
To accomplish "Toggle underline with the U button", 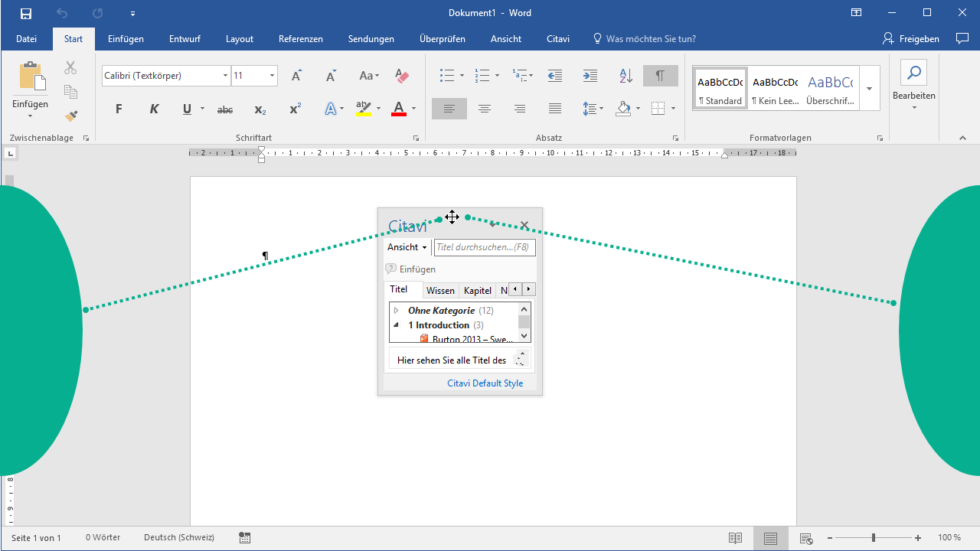I will coord(187,109).
